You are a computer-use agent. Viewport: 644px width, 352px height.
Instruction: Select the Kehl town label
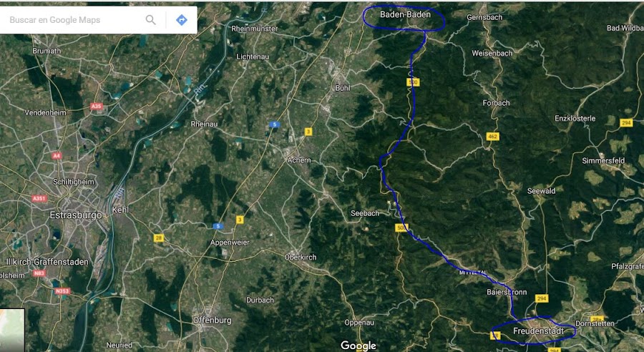tap(120, 210)
